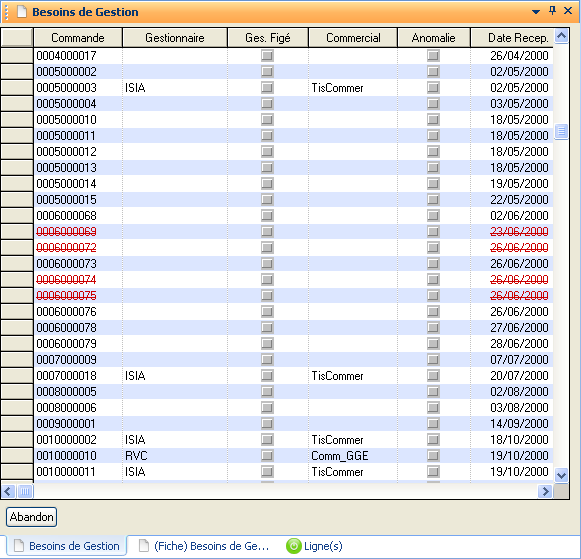Click the Gestionnaire column header
The height and width of the screenshot is (559, 581).
click(175, 38)
